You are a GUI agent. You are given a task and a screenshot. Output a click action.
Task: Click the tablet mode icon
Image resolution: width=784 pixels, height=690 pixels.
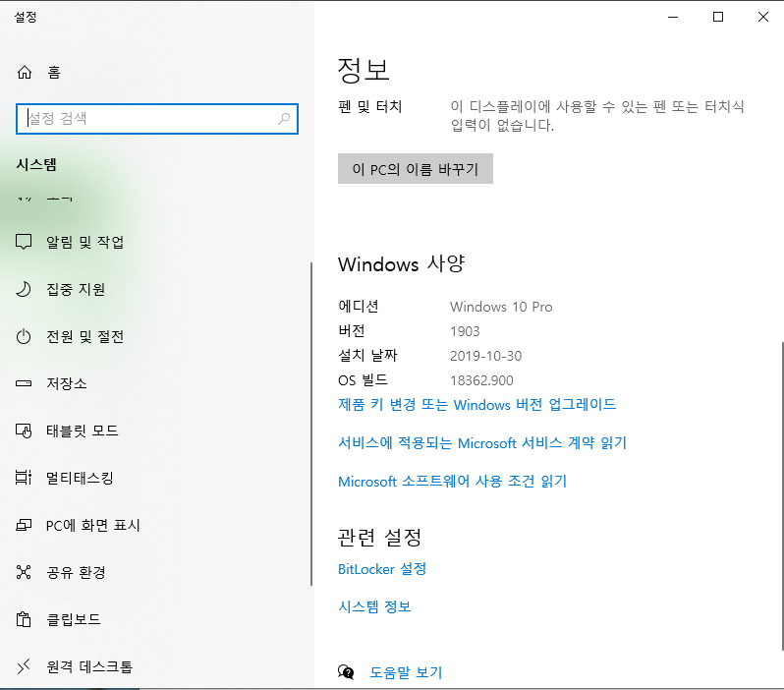(x=24, y=431)
